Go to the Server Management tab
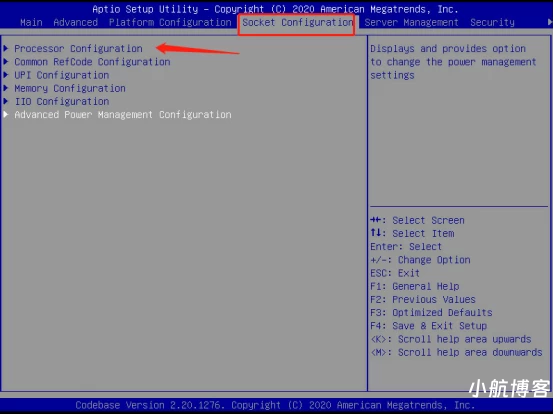Screen dimensions: 554x415 coord(411,22)
